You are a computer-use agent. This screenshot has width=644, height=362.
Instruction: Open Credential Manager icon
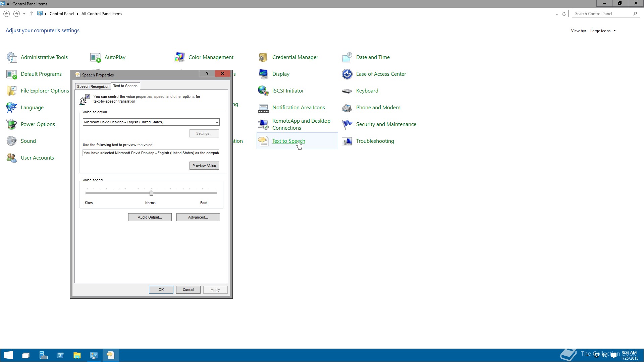pyautogui.click(x=263, y=57)
